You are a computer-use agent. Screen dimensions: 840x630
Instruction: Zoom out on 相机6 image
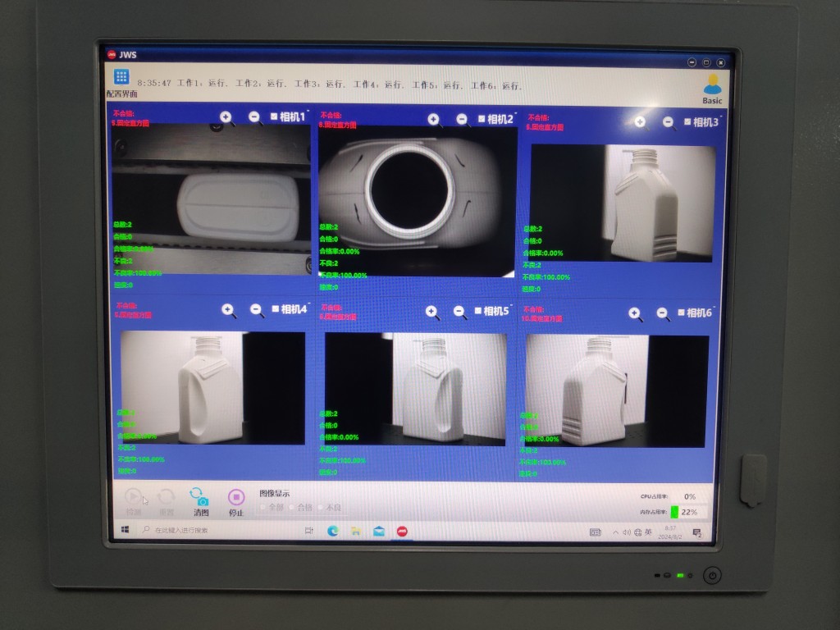[x=663, y=313]
